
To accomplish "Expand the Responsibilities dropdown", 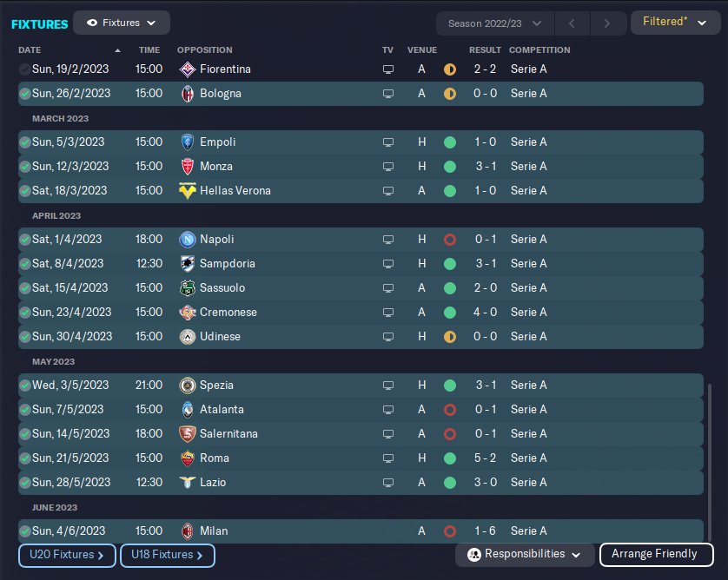I will coord(525,554).
